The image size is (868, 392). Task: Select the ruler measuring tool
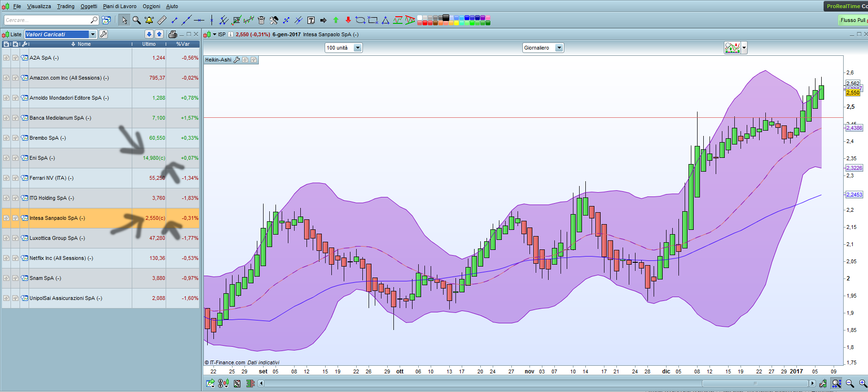point(162,20)
